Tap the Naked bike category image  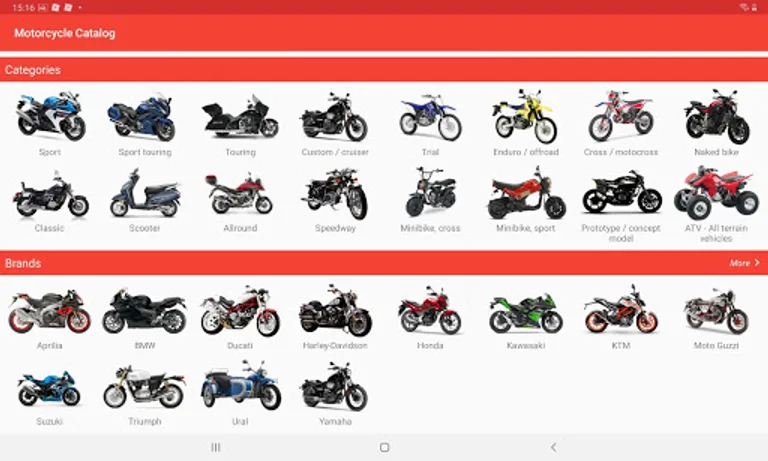pos(716,117)
